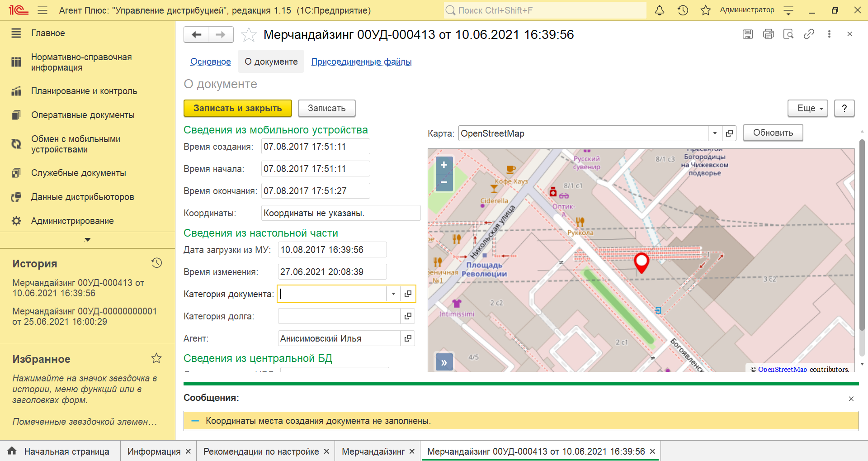Image resolution: width=868 pixels, height=461 pixels.
Task: Close the Сообщения panel
Action: coord(851,399)
